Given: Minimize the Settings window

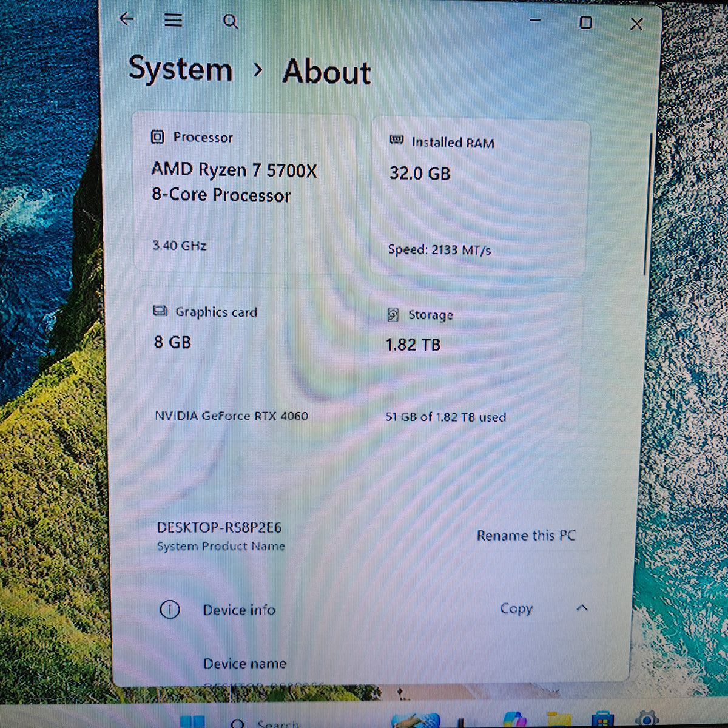Looking at the screenshot, I should 534,21.
